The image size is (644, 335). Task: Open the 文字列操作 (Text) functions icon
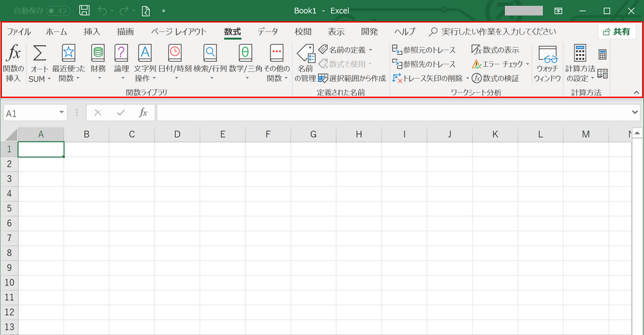tap(145, 53)
